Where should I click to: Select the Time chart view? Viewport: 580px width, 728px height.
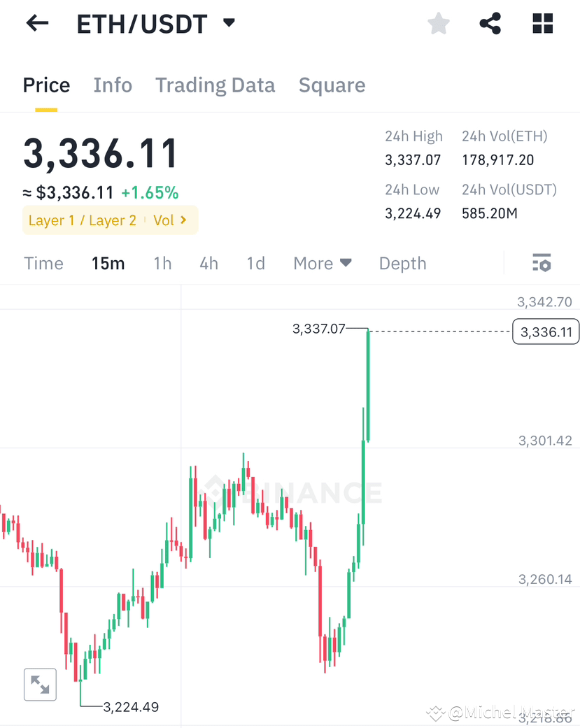(43, 264)
